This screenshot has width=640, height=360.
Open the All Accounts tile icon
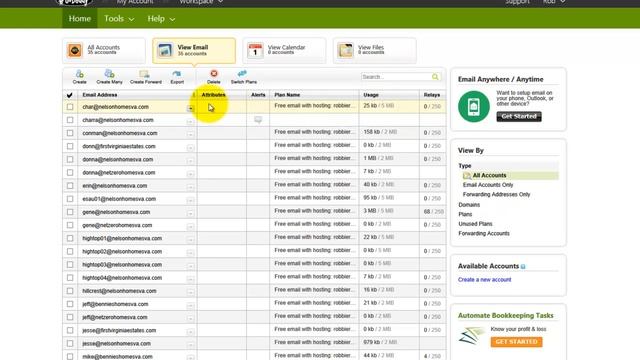pyautogui.click(x=75, y=50)
